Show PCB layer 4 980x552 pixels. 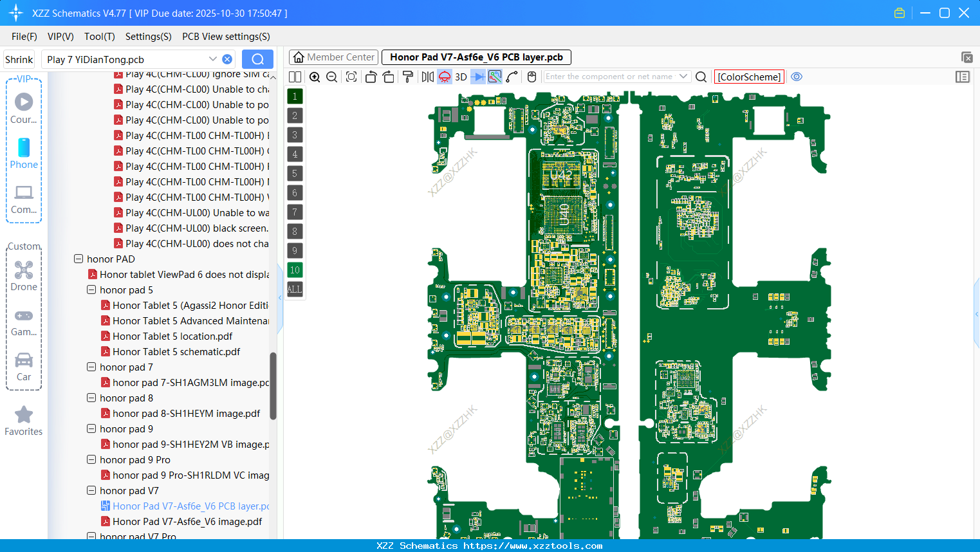click(295, 154)
